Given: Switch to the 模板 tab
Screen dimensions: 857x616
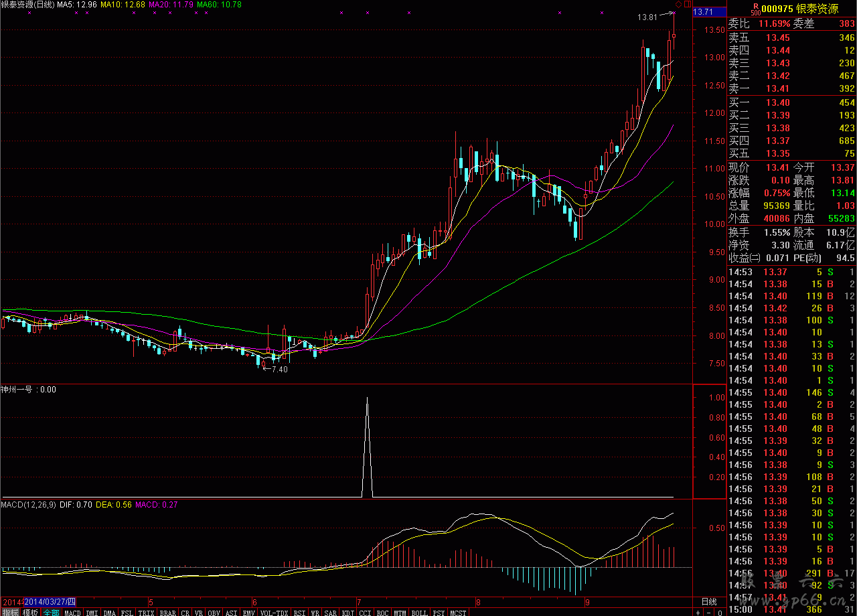Looking at the screenshot, I should [30, 612].
